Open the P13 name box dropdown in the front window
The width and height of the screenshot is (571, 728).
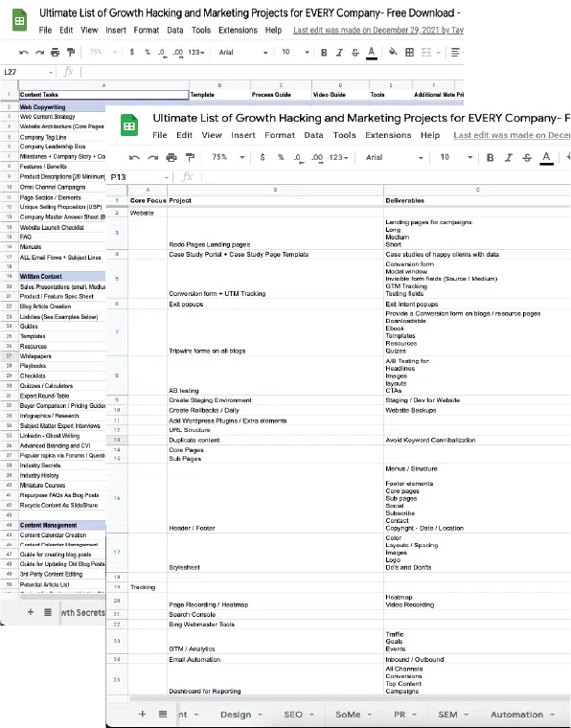(x=166, y=177)
